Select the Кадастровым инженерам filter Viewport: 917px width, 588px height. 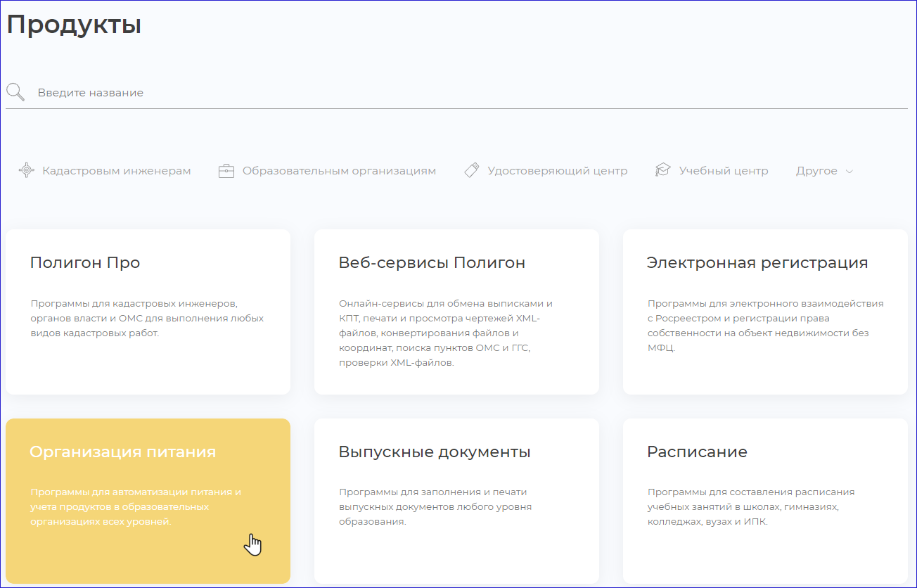117,171
